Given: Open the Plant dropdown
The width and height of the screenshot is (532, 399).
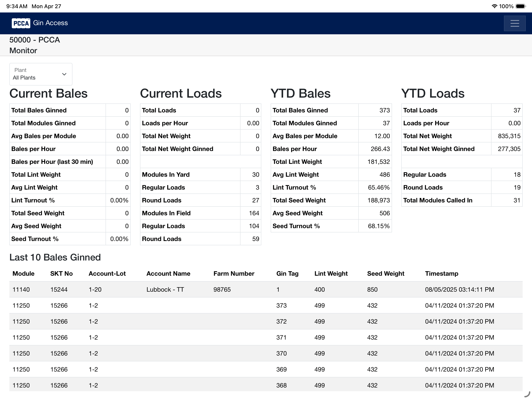Looking at the screenshot, I should click(x=41, y=74).
